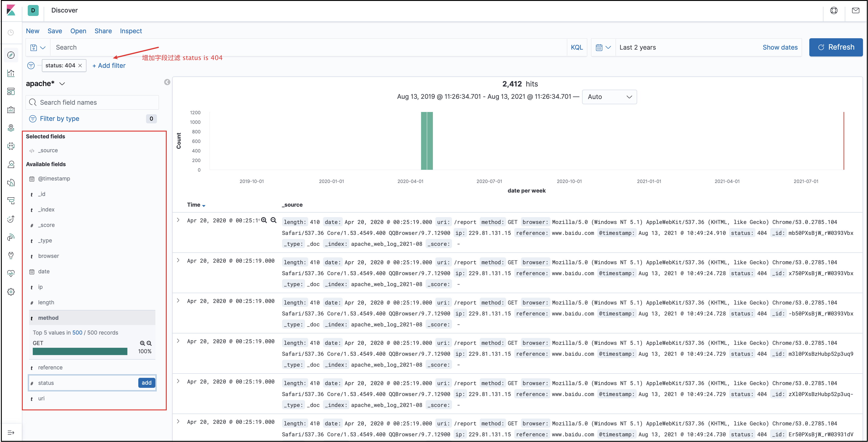Open Management gear icon in sidebar
Image resolution: width=868 pixels, height=442 pixels.
(x=11, y=292)
